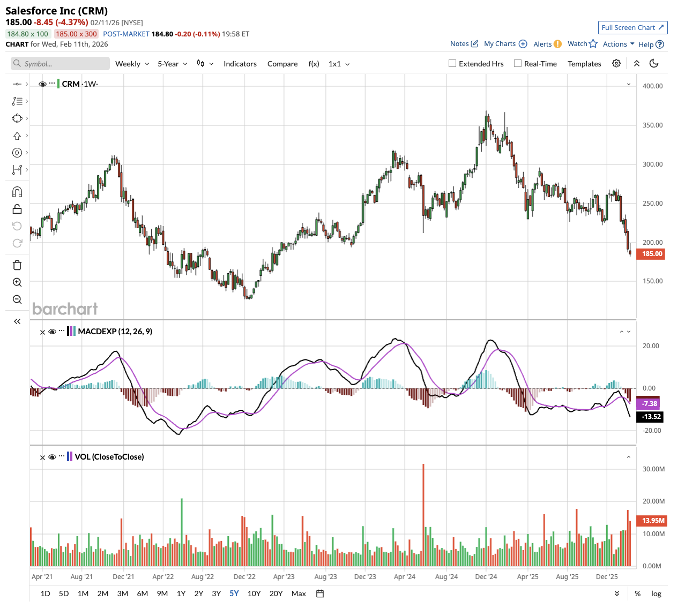Open the numbered annotation tool
685x616 pixels.
(x=17, y=153)
